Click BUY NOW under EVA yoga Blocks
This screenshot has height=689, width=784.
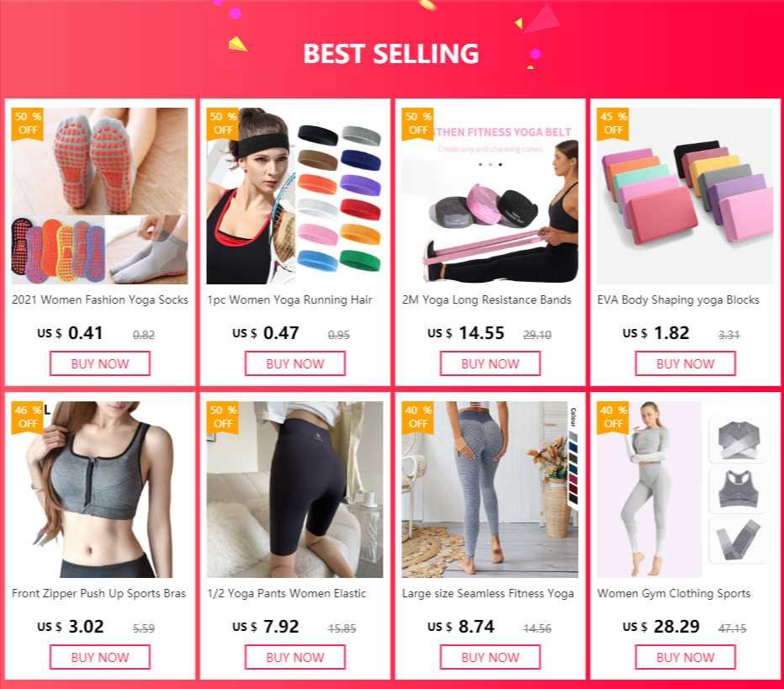(x=685, y=363)
